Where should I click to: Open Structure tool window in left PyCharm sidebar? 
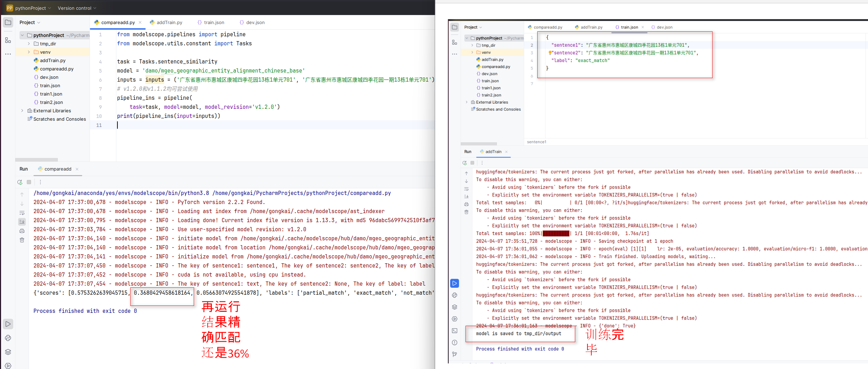(8, 40)
